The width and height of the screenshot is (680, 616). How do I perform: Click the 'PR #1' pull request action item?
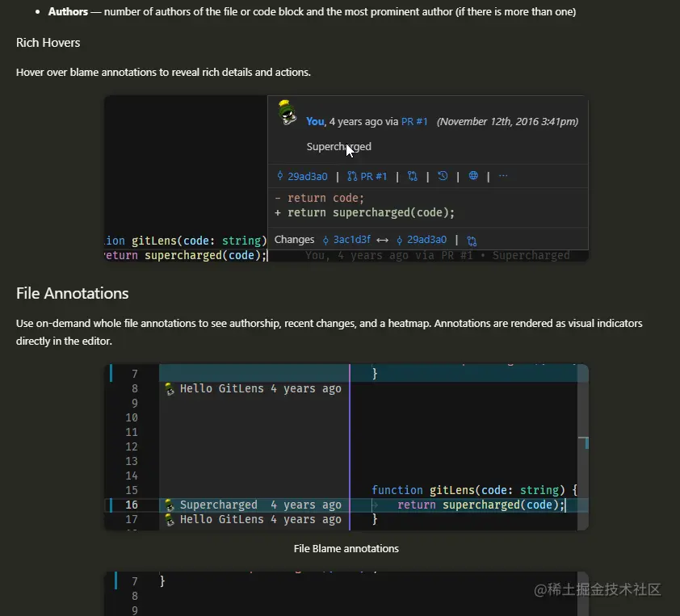tap(367, 177)
